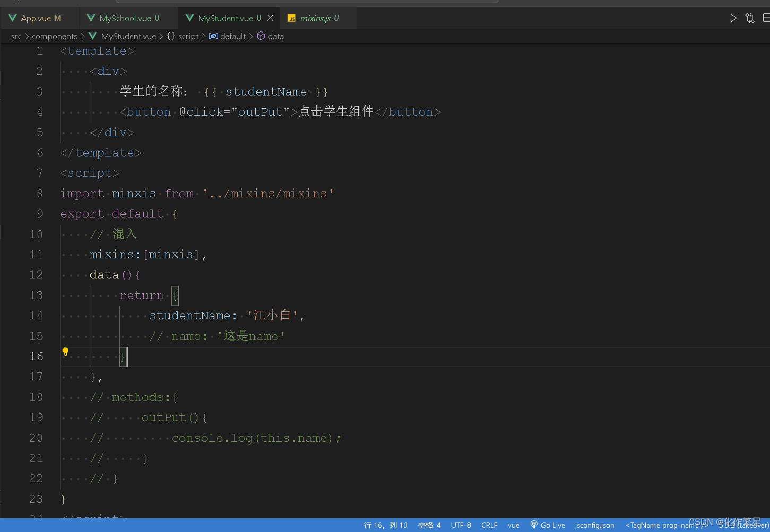Open the MySchool.vue editor tab
The width and height of the screenshot is (770, 532).
coord(129,18)
